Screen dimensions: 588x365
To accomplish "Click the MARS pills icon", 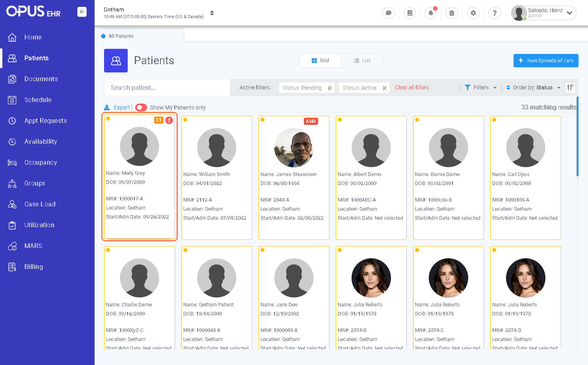I will click(12, 246).
